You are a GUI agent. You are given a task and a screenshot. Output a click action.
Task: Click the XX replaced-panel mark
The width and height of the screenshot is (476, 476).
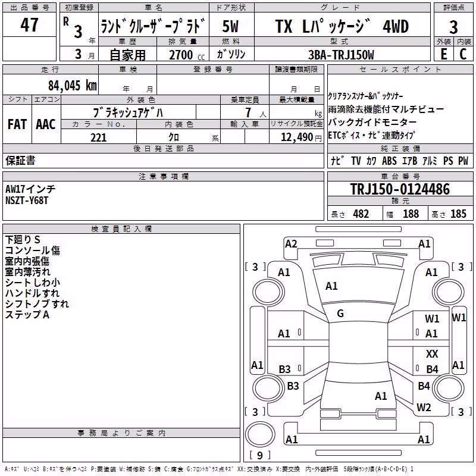click(x=432, y=353)
